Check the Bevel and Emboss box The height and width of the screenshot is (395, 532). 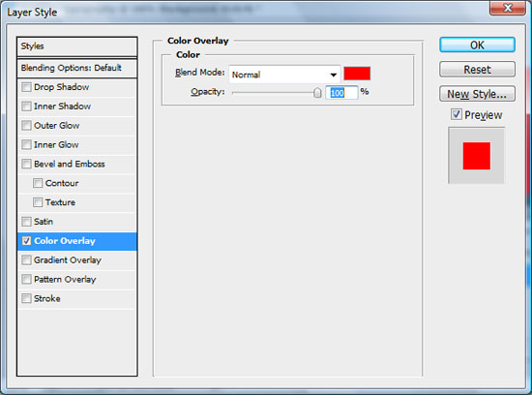pyautogui.click(x=26, y=164)
